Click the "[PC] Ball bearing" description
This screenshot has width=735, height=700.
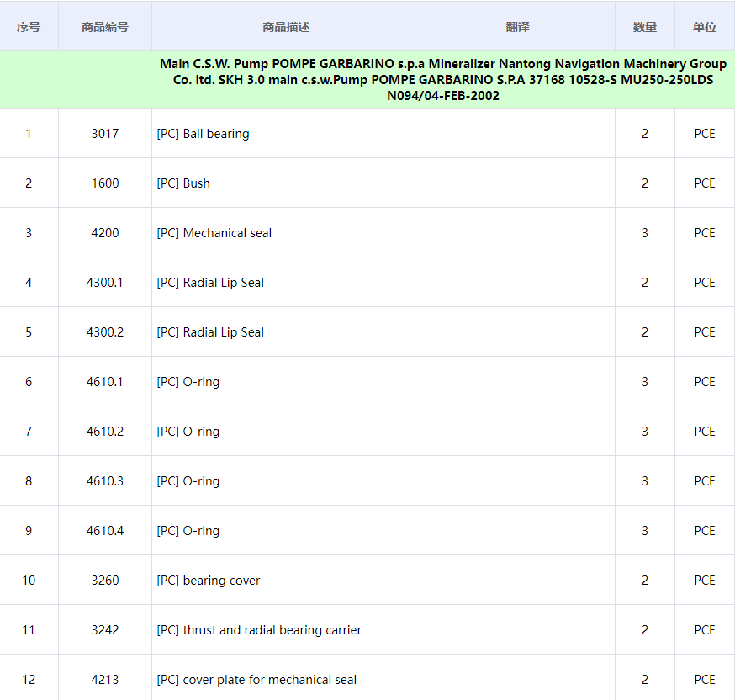pos(203,134)
